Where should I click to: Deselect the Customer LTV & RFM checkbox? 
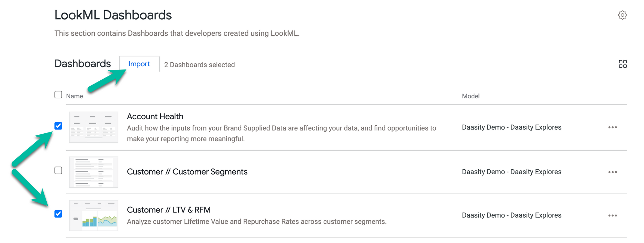pyautogui.click(x=58, y=214)
